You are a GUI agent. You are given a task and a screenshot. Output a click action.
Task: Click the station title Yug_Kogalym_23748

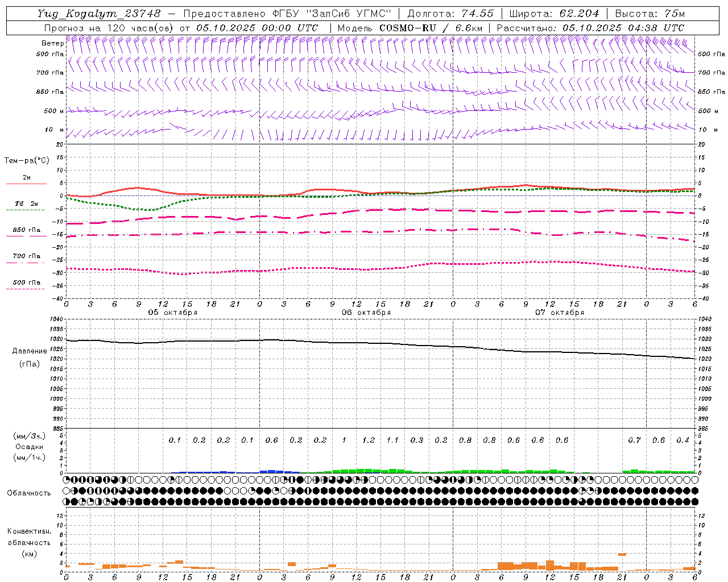pyautogui.click(x=99, y=14)
